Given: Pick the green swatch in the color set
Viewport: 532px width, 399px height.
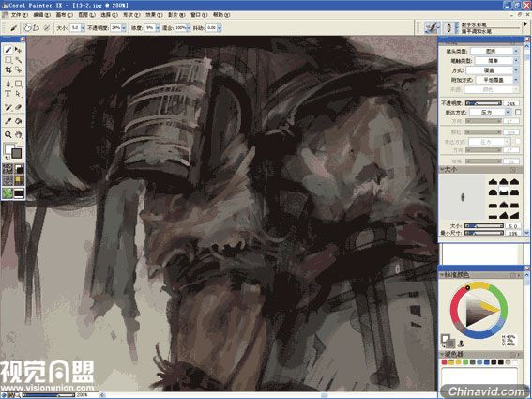Looking at the screenshot, I should [x=465, y=362].
